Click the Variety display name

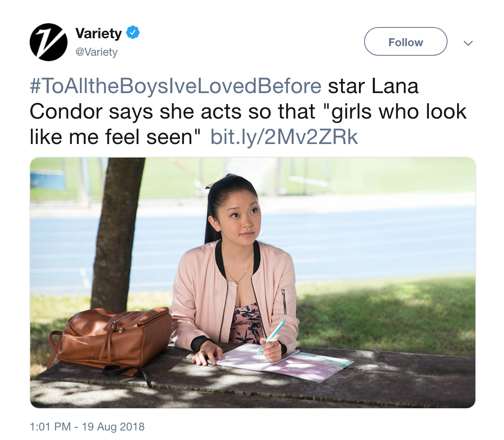point(99,33)
